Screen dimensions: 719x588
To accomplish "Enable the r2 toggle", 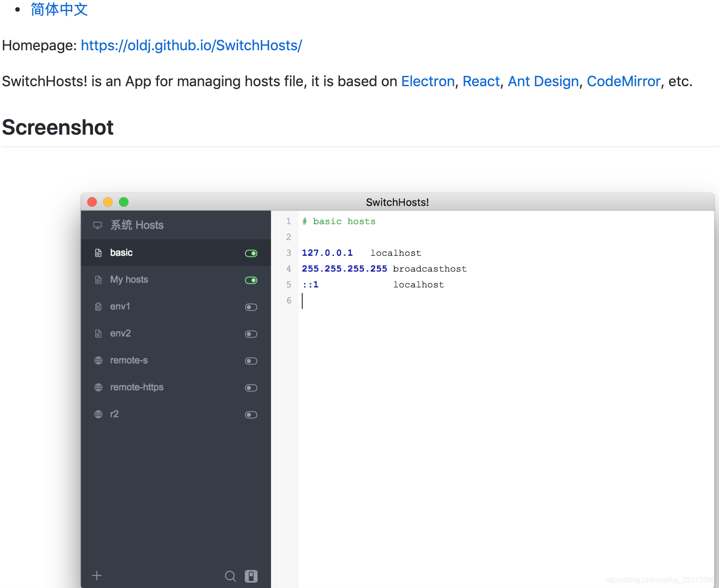I will [x=251, y=415].
